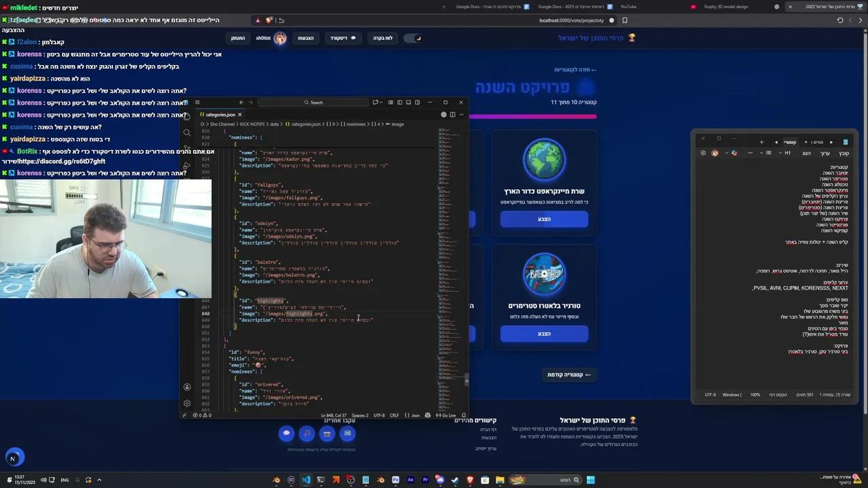Screen dimensions: 868x488
Task: Toggle dark mode switch in website navbar
Action: click(413, 38)
